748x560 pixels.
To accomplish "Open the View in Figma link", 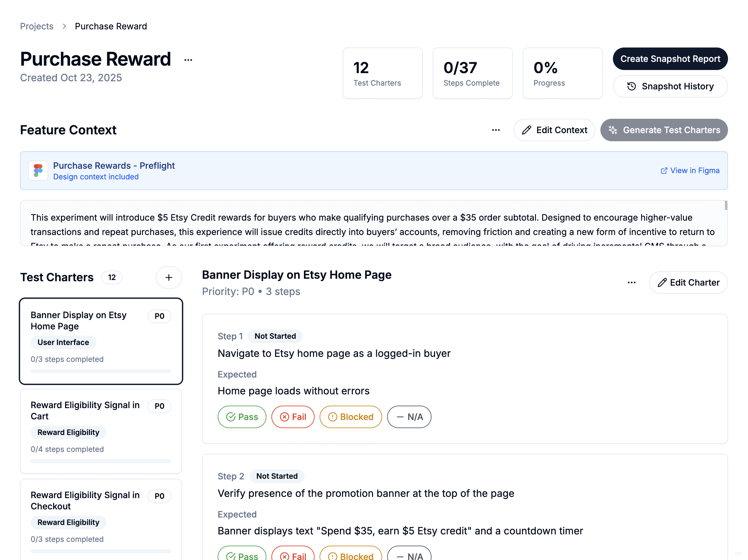I will 690,171.
